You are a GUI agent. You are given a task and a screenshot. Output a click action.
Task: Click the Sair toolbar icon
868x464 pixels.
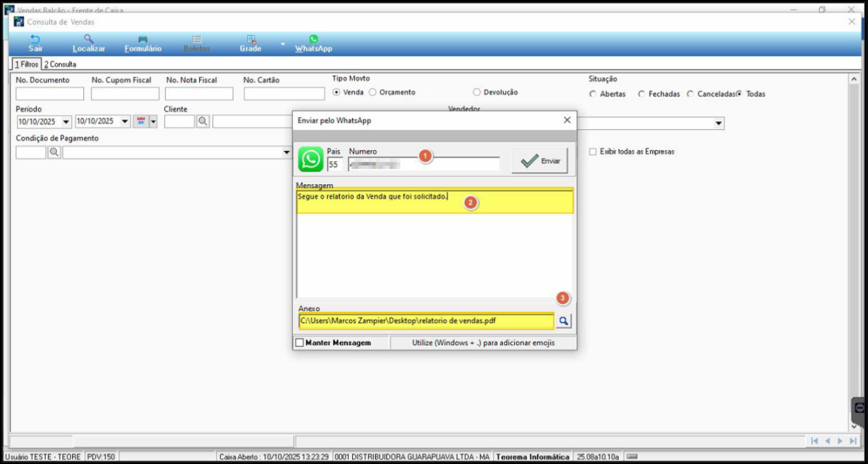35,40
